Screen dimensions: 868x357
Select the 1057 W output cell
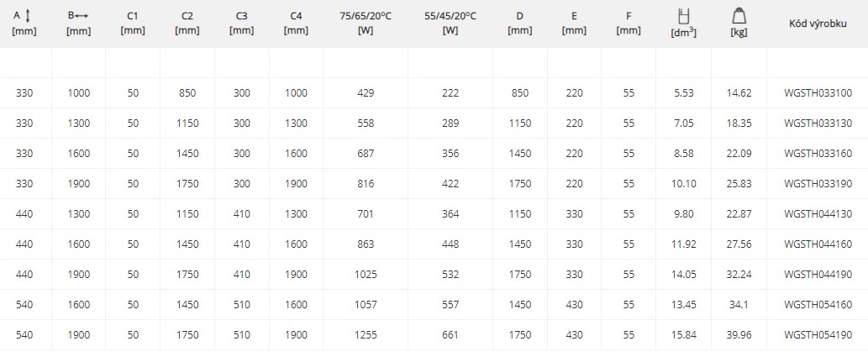point(365,305)
